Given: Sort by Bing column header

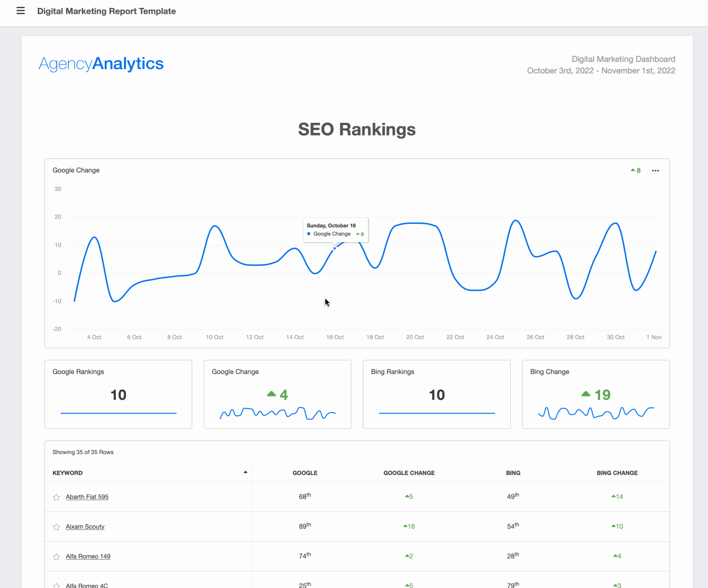Looking at the screenshot, I should click(x=513, y=473).
